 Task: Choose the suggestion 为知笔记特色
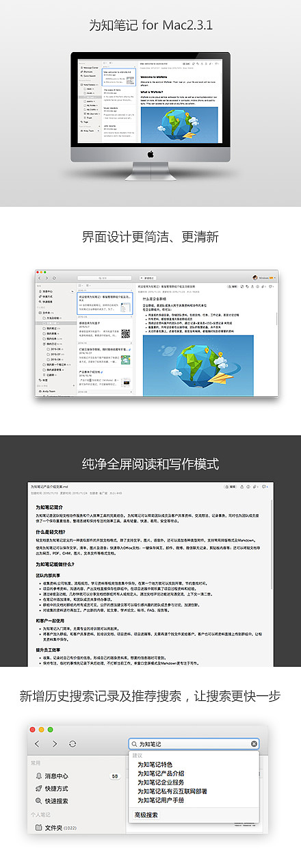(x=155, y=765)
